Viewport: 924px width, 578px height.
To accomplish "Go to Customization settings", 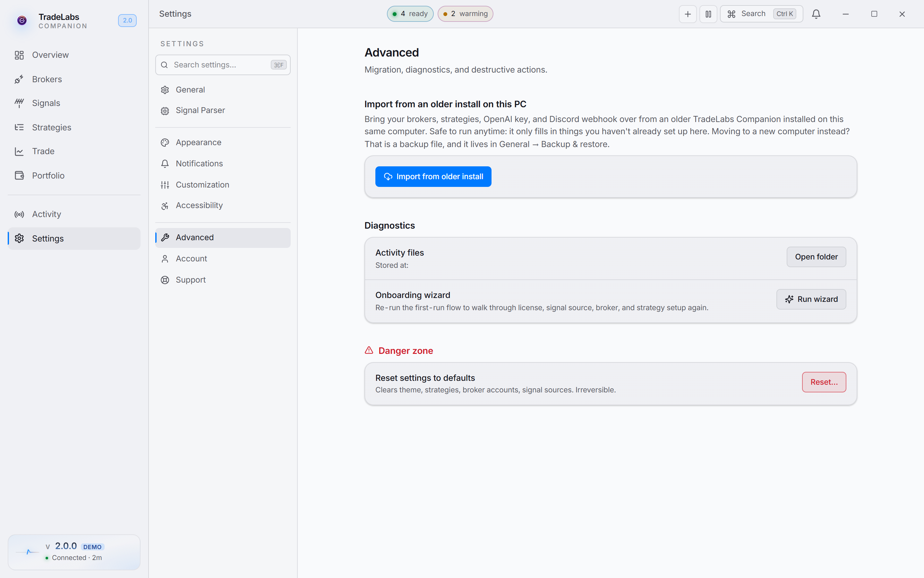I will (x=223, y=185).
